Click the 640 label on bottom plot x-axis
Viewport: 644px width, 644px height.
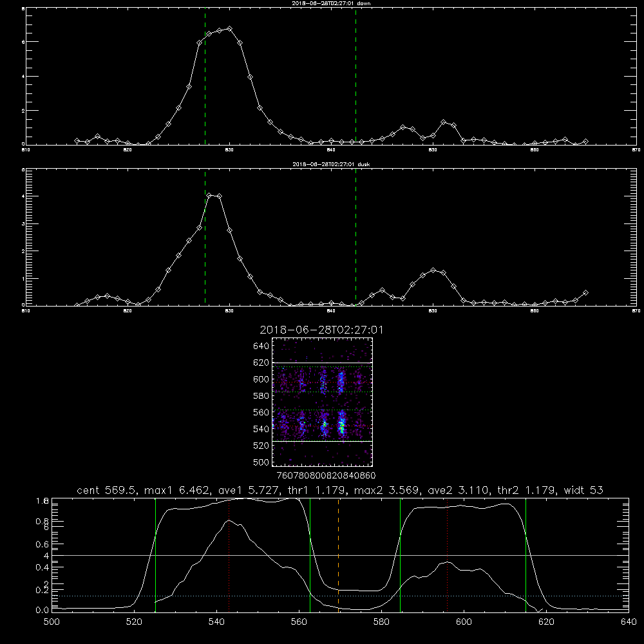tap(629, 622)
